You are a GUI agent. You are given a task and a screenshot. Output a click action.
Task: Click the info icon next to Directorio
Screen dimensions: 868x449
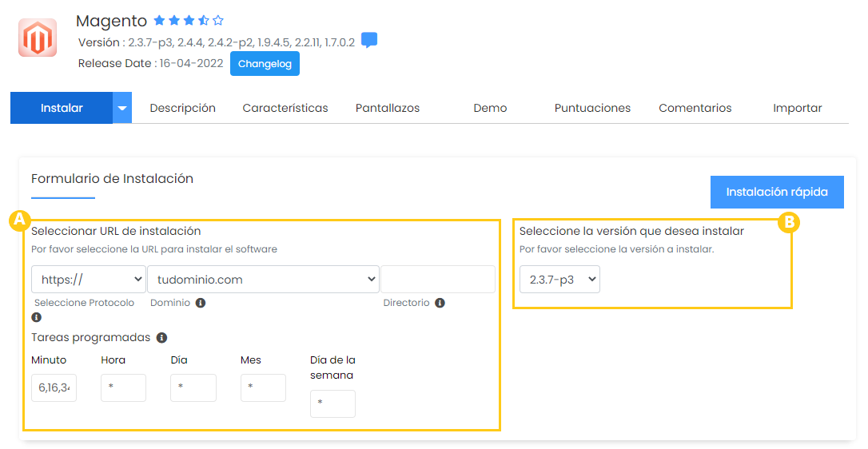coord(440,303)
